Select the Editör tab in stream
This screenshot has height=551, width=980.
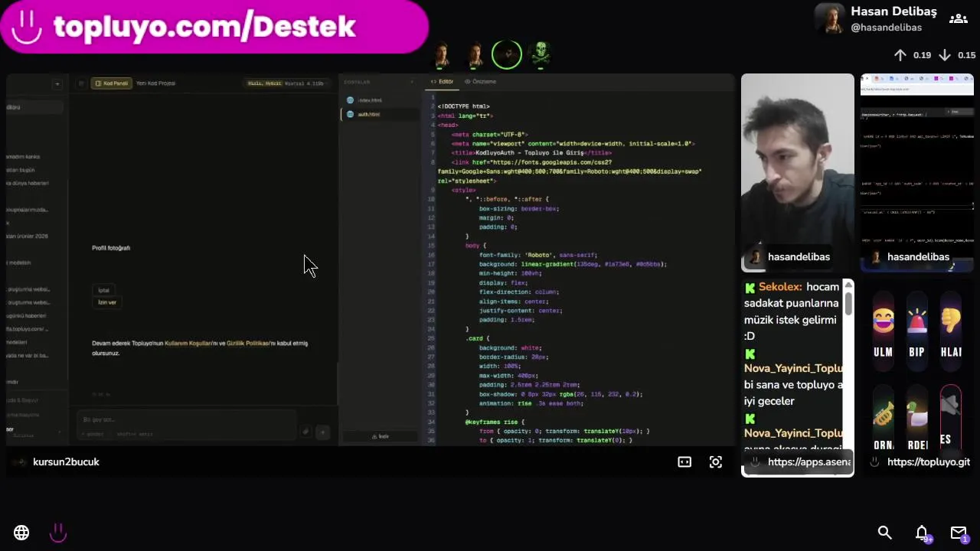tap(442, 81)
